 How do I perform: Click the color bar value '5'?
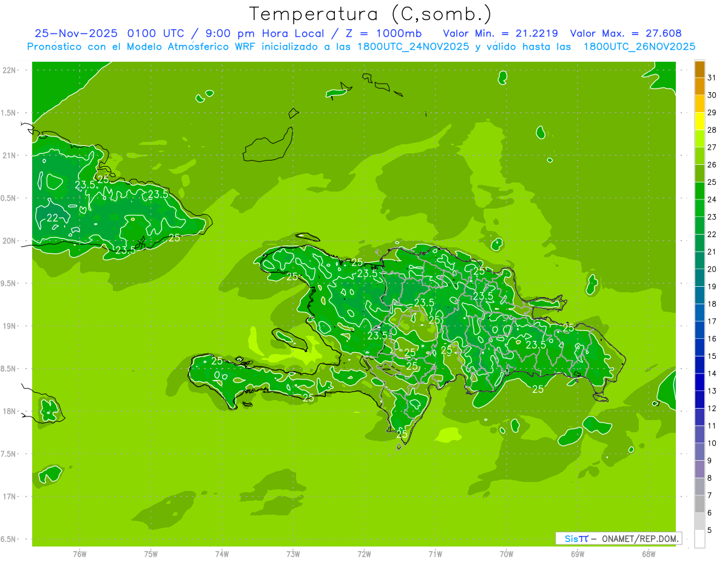pyautogui.click(x=710, y=530)
